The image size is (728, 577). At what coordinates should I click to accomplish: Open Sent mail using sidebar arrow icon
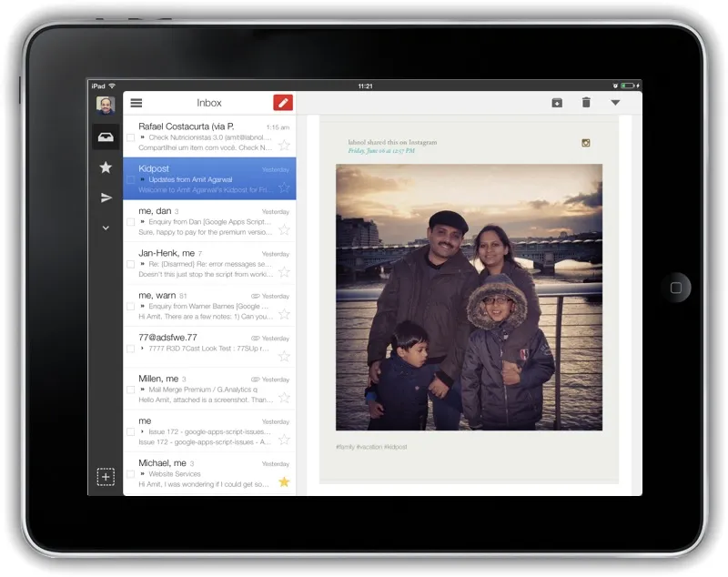106,197
